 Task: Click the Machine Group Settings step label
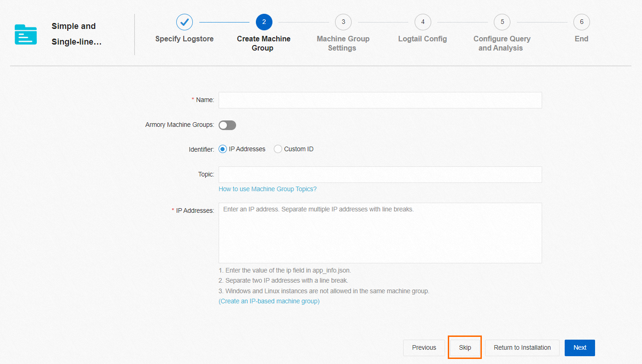click(x=343, y=43)
